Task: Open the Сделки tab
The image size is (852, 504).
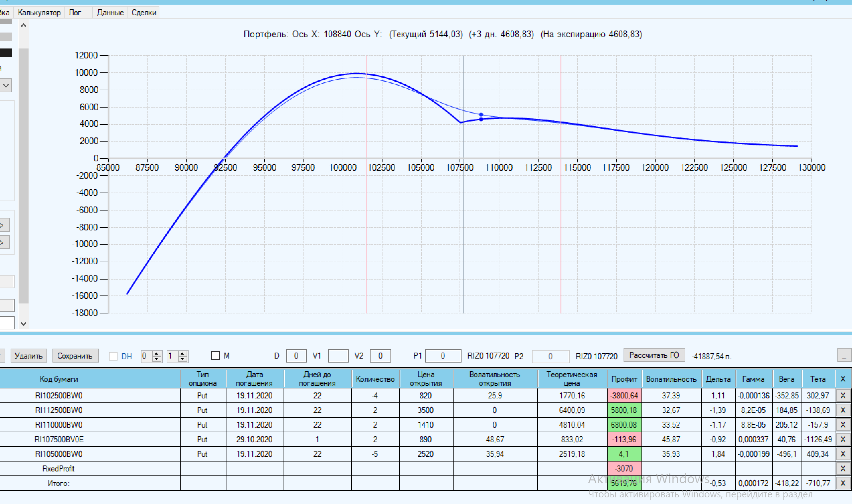Action: pos(144,13)
